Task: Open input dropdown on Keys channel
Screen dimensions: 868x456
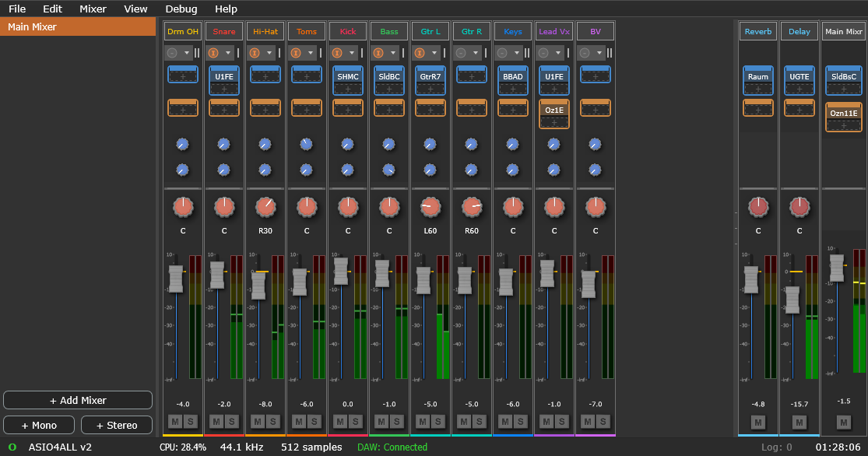Action: (516, 53)
